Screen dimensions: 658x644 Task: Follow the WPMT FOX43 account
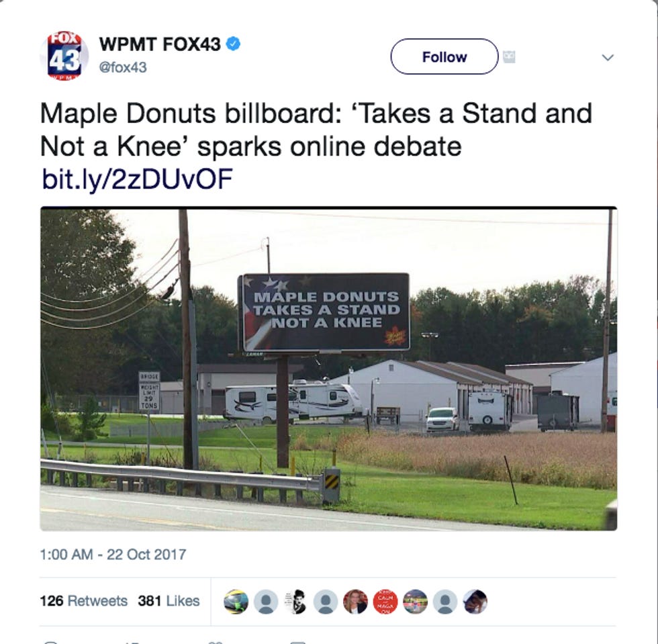click(x=444, y=56)
